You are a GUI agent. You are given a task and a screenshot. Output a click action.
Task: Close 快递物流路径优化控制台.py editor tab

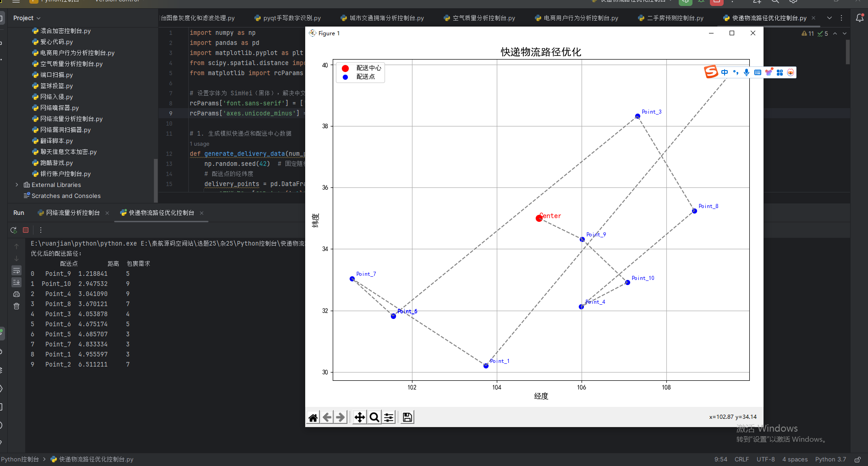[x=813, y=18]
